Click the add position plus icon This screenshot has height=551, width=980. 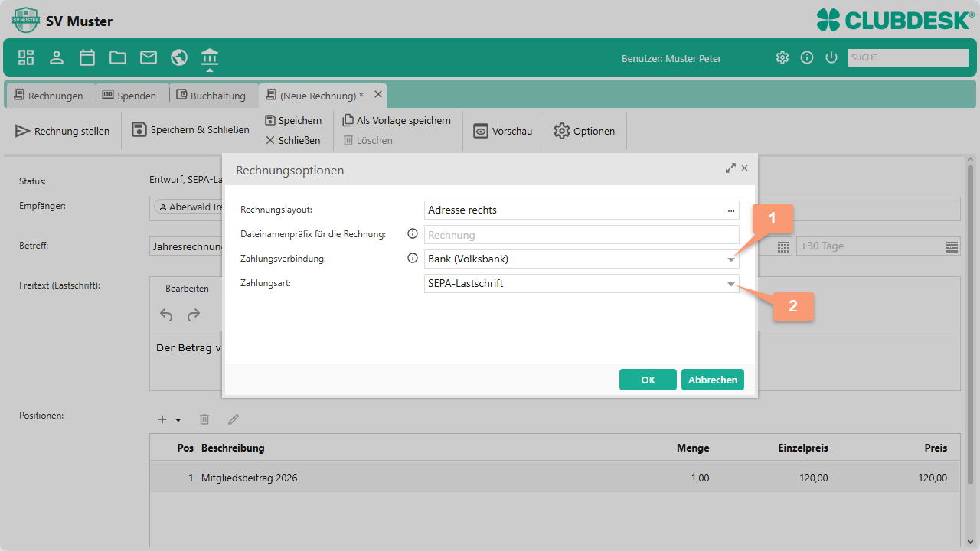pyautogui.click(x=162, y=419)
